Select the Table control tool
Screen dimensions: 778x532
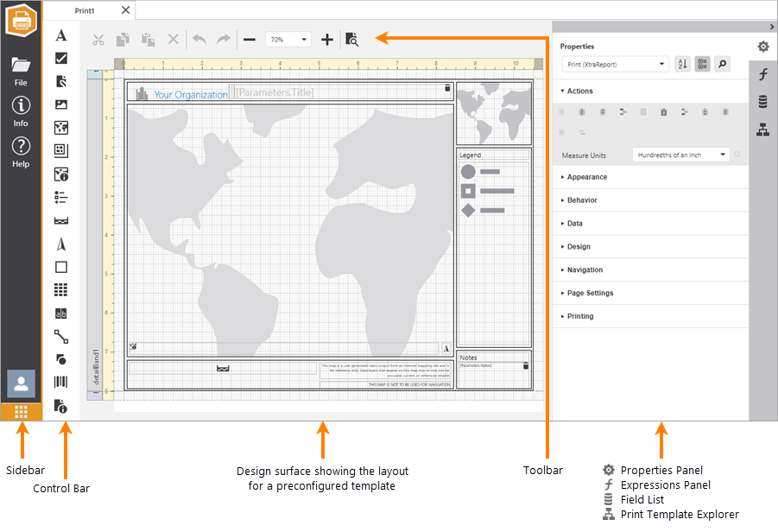point(61,290)
